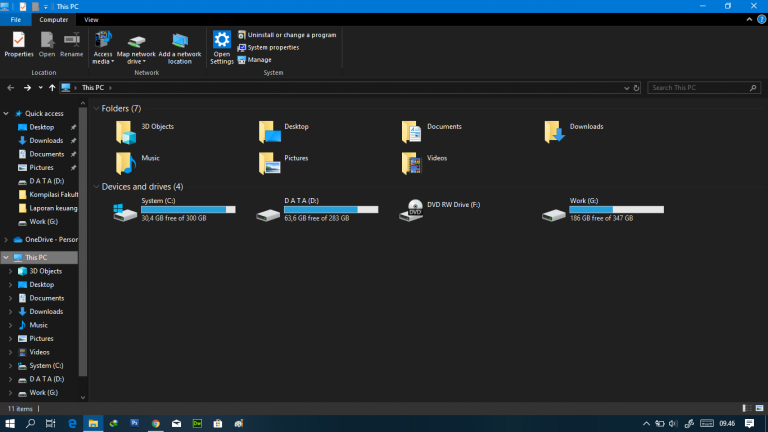Image resolution: width=768 pixels, height=432 pixels.
Task: Go up one level with the up arrow
Action: [52, 88]
